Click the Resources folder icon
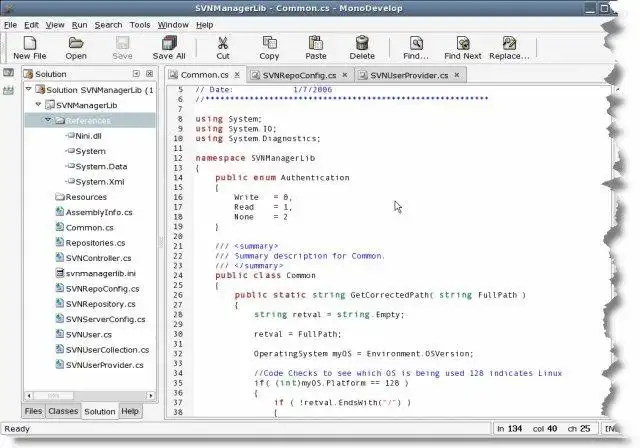Image resolution: width=640 pixels, height=448 pixels. (x=60, y=197)
